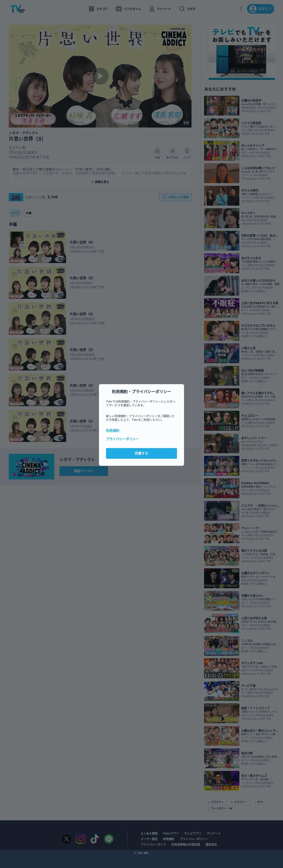Image resolution: width=283 pixels, height=868 pixels.
Task: Open the 探偵!ナイトスクープ recommendation
Action: point(242,713)
